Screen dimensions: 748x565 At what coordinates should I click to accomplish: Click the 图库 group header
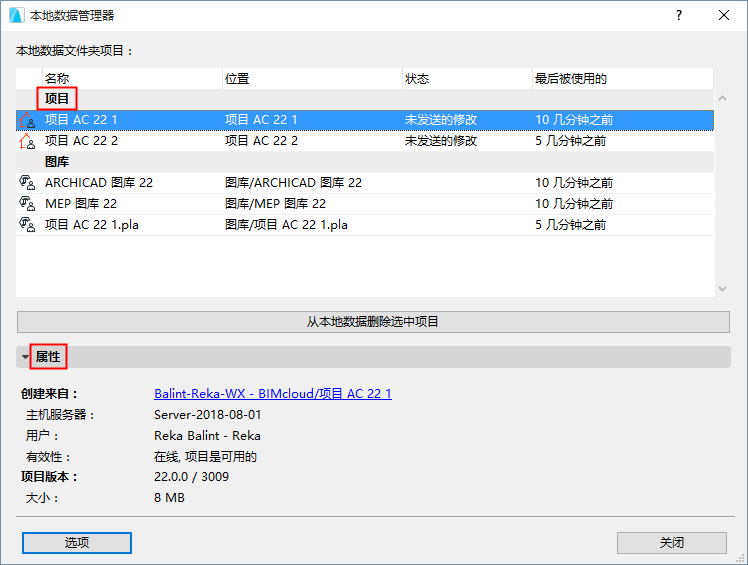(57, 162)
